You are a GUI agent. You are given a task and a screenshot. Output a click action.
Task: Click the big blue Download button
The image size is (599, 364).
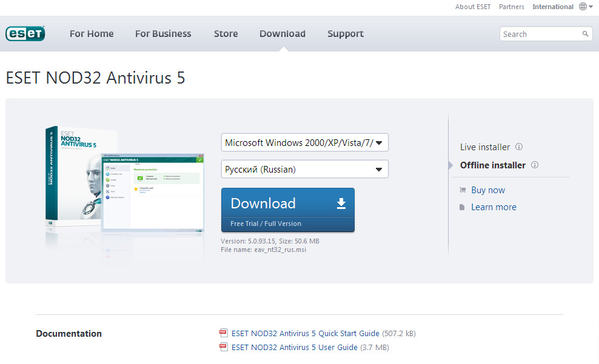click(x=288, y=210)
